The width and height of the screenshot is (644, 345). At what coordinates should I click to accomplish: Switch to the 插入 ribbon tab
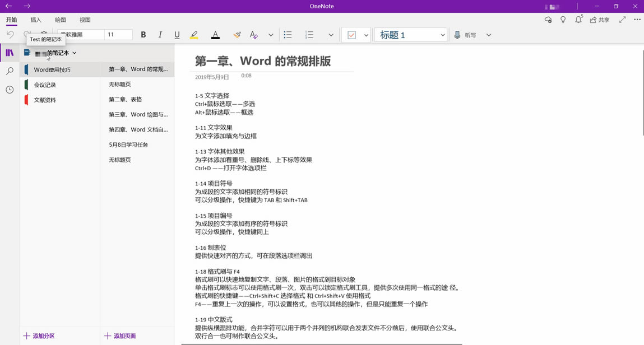(35, 20)
